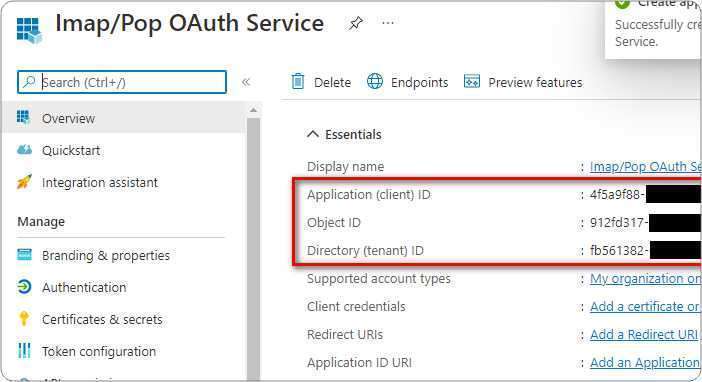
Task: Click the Preview features icon
Action: tap(472, 82)
